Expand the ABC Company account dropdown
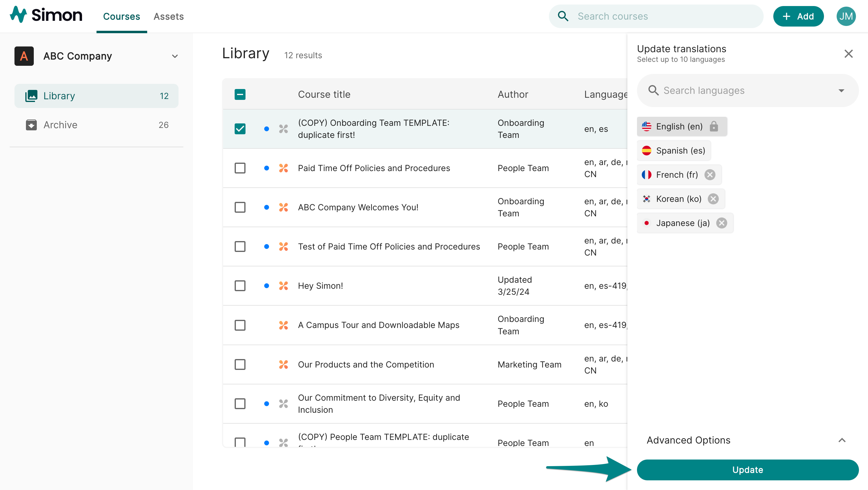This screenshot has height=490, width=868. [x=175, y=56]
